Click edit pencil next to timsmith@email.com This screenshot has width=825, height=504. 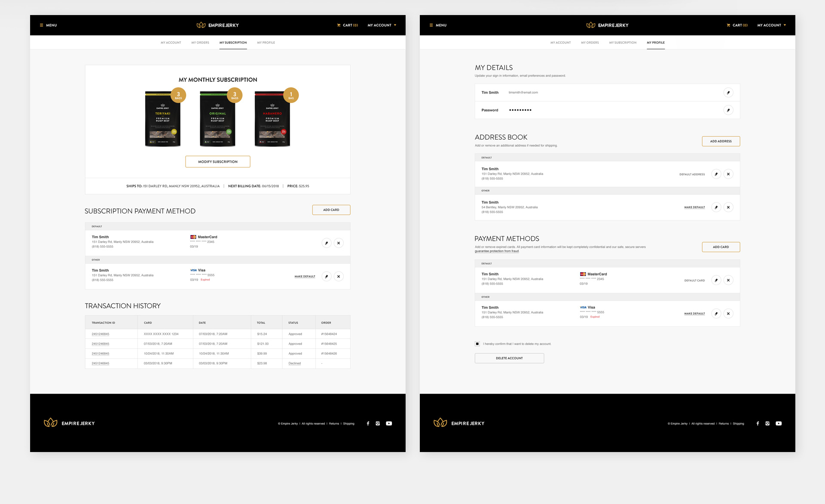tap(728, 93)
